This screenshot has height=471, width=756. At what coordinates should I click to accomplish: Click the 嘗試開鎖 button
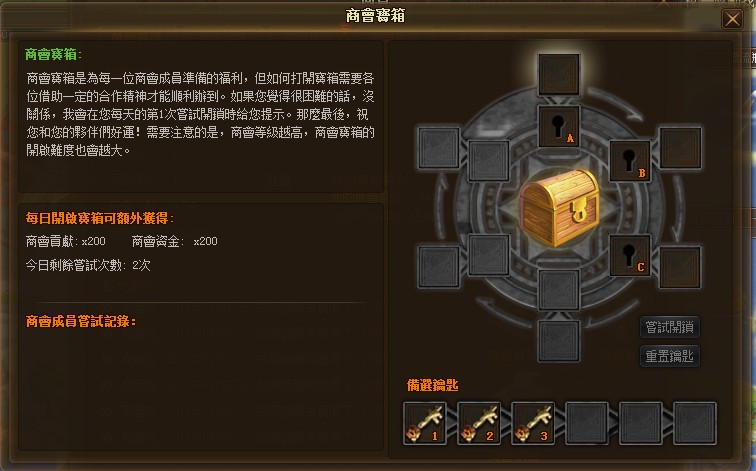coord(670,327)
